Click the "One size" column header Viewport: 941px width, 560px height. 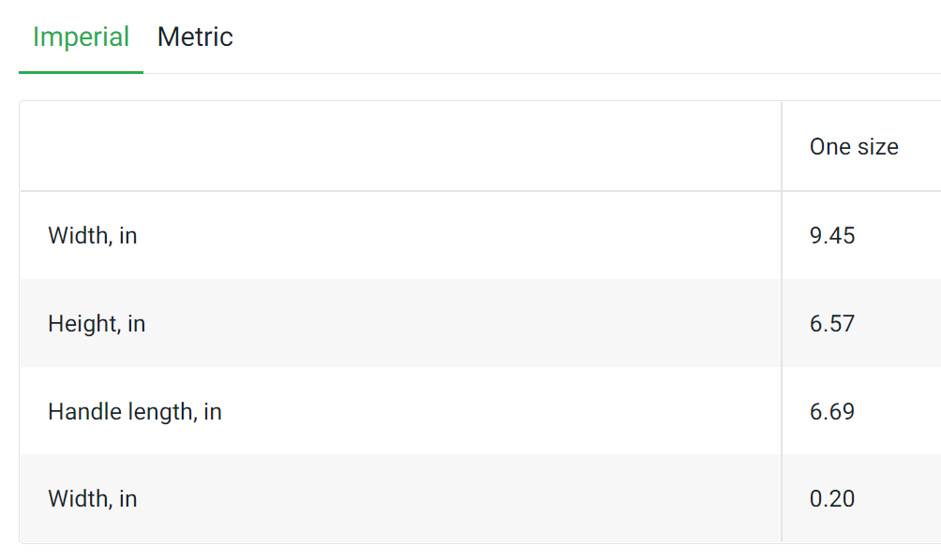[x=854, y=147]
